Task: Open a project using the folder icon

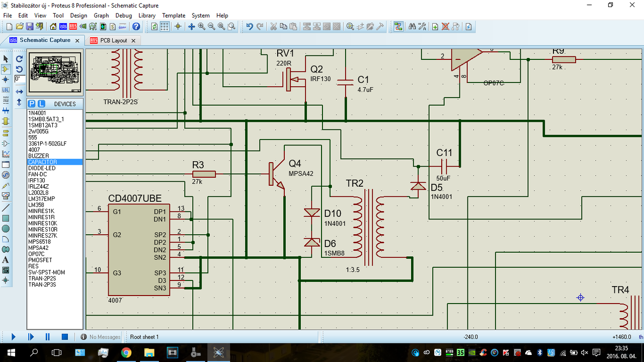Action: click(20, 27)
